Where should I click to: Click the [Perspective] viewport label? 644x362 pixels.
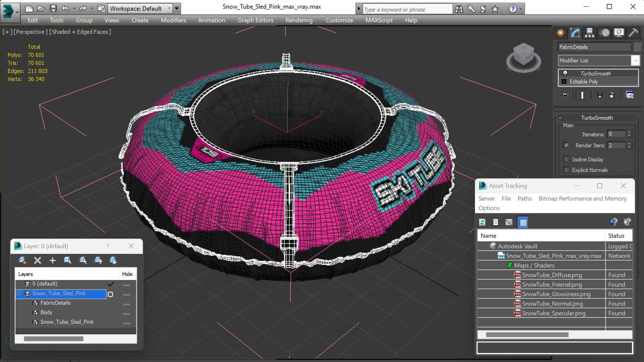tap(30, 32)
